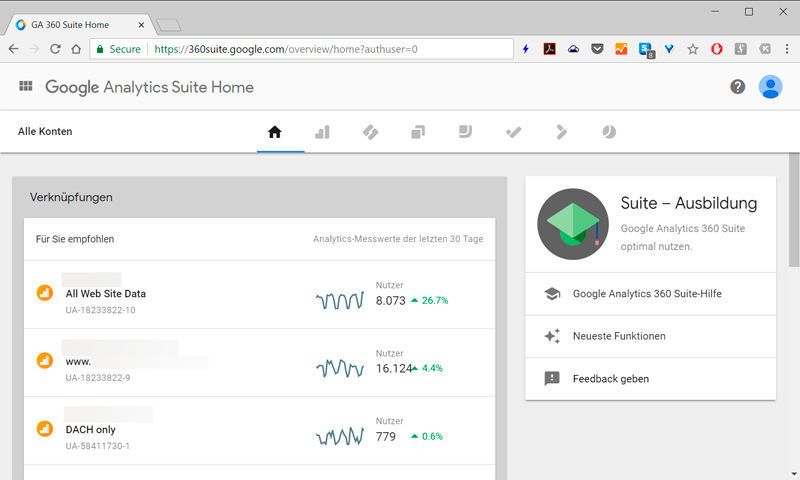Image resolution: width=800 pixels, height=480 pixels.
Task: Close the GA 360 Suite Home tab
Action: click(141, 24)
